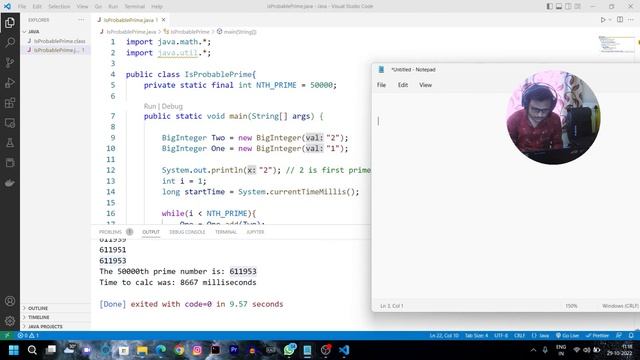The width and height of the screenshot is (640, 360).
Task: Select the IsProbablePrime.java editor tab
Action: (128, 20)
